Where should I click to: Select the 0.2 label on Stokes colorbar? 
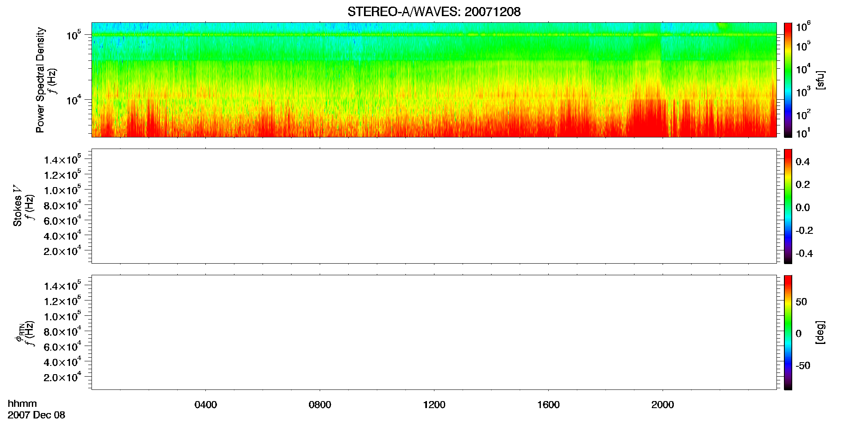[803, 185]
